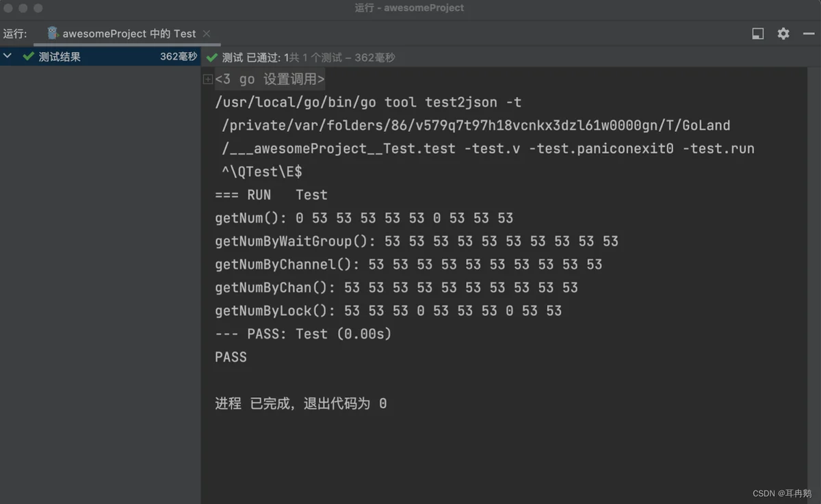Click the layout window icon beside gear
Viewport: 821px width, 504px height.
click(758, 34)
